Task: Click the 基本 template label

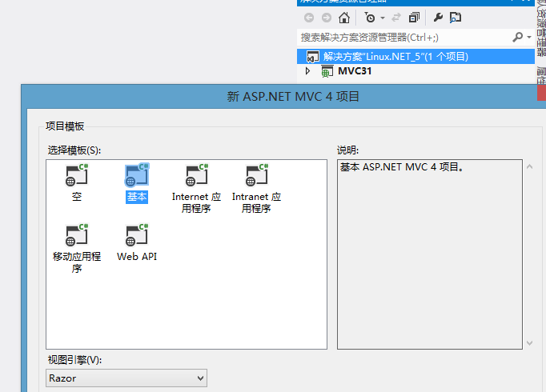Action: 137,197
